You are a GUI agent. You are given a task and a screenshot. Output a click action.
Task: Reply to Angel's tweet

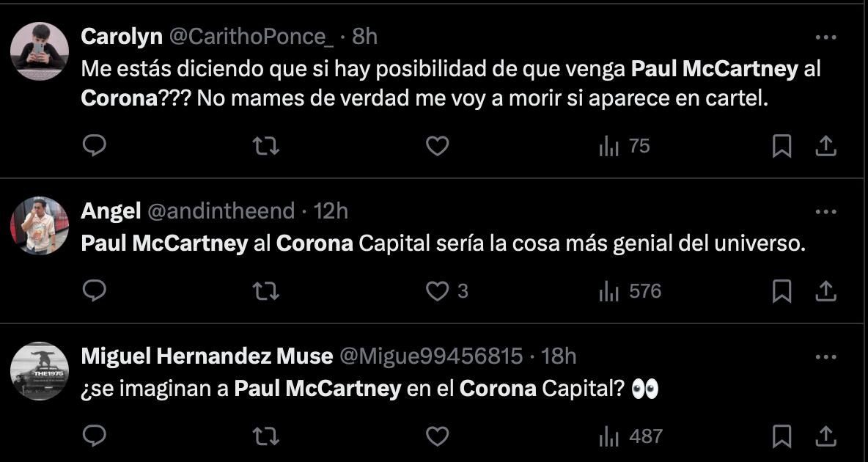[x=94, y=292]
